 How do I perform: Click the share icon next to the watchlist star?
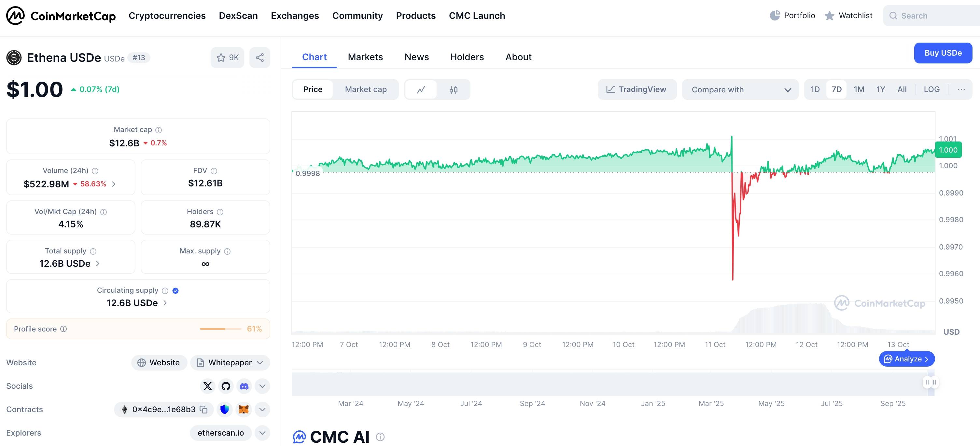259,57
